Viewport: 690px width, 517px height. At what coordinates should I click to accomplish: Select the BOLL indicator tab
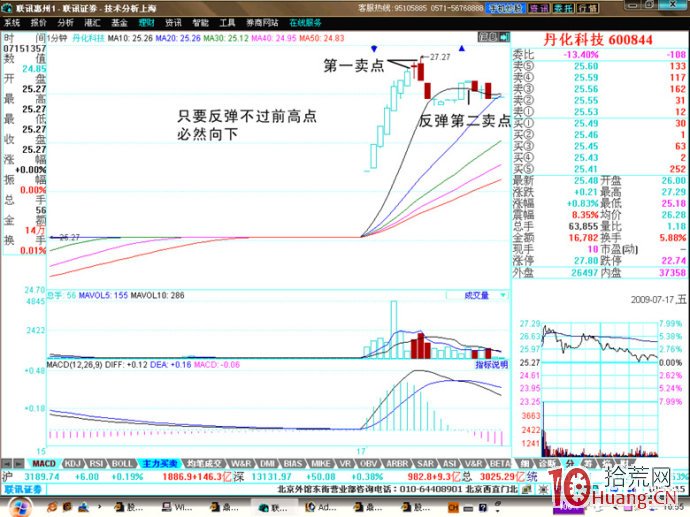tap(122, 463)
